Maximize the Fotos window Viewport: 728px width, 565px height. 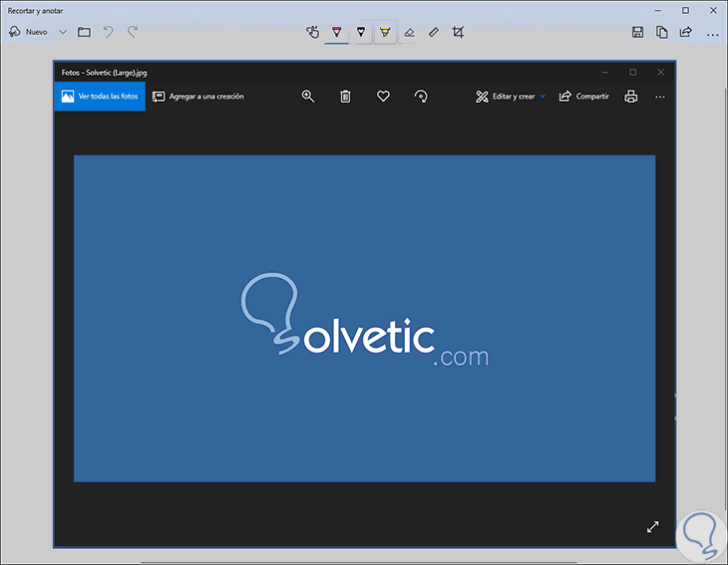tap(633, 73)
